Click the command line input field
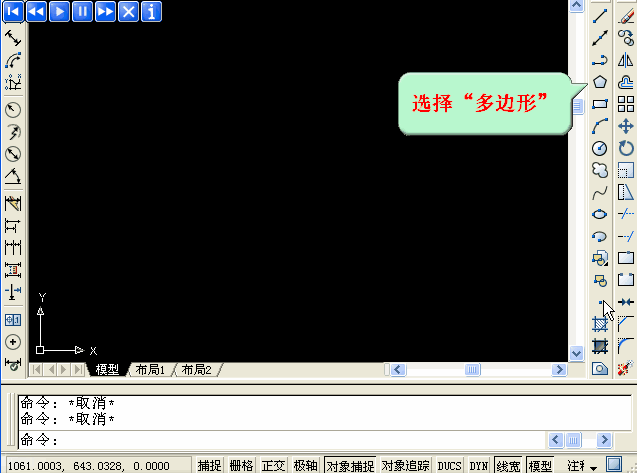 click(x=283, y=440)
